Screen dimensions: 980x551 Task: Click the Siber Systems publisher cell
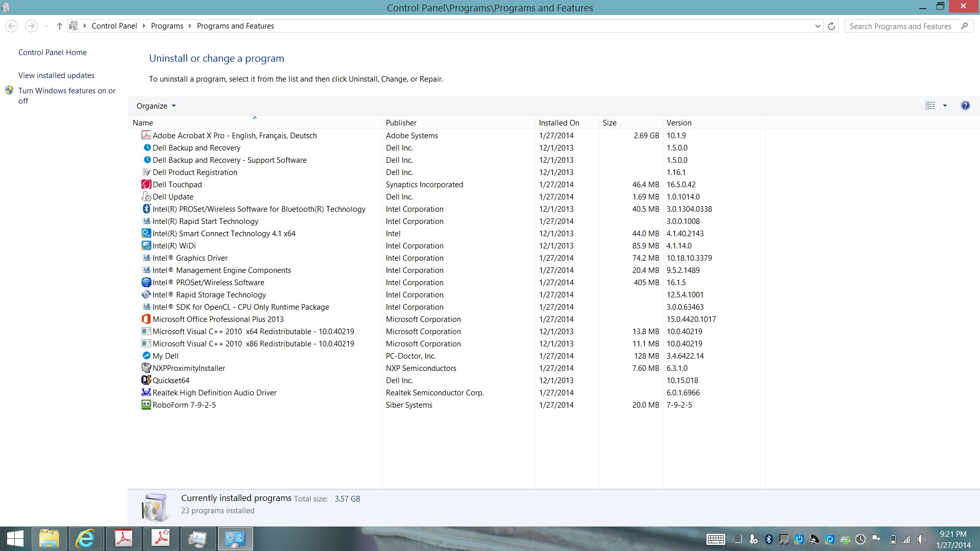(409, 405)
